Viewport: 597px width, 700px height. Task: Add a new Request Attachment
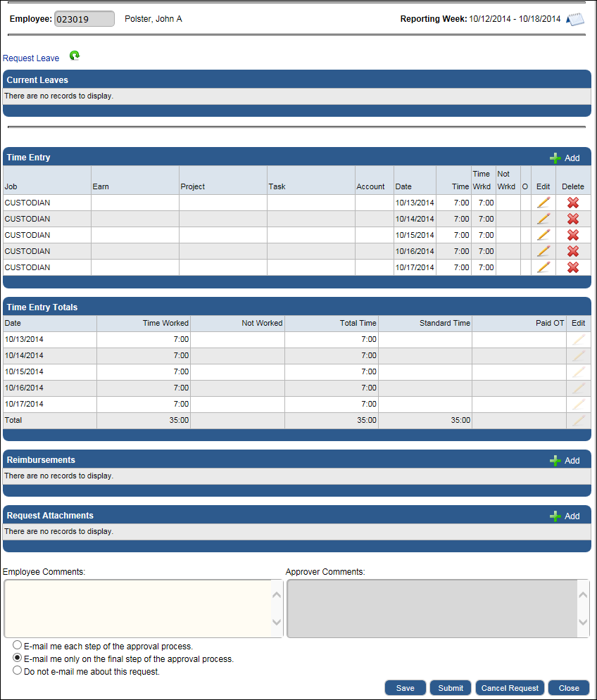pyautogui.click(x=565, y=516)
